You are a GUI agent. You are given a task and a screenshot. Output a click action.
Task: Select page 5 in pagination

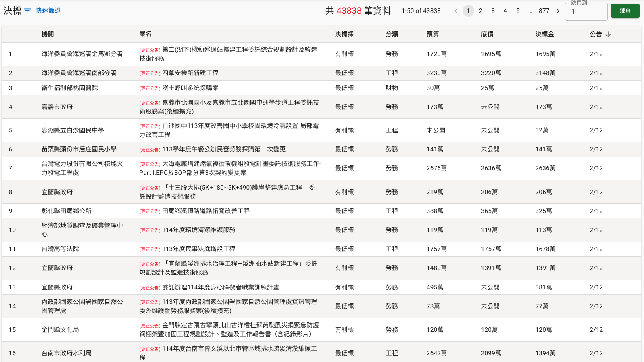pos(518,11)
